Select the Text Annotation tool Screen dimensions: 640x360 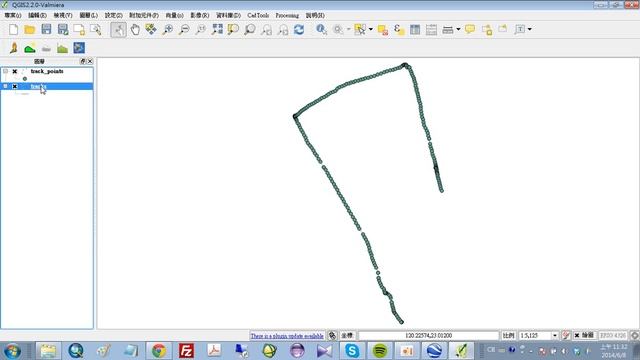[520, 29]
